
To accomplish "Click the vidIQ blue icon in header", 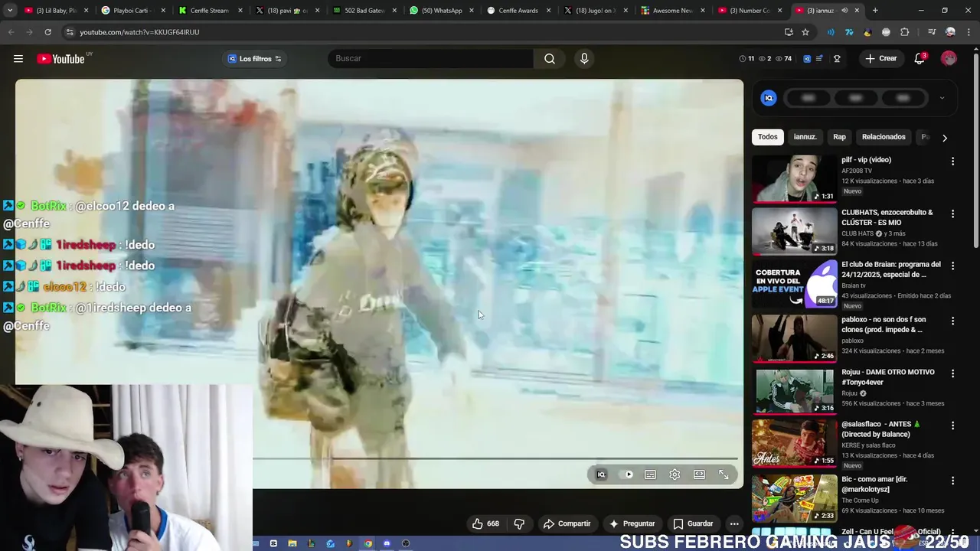I will point(807,59).
